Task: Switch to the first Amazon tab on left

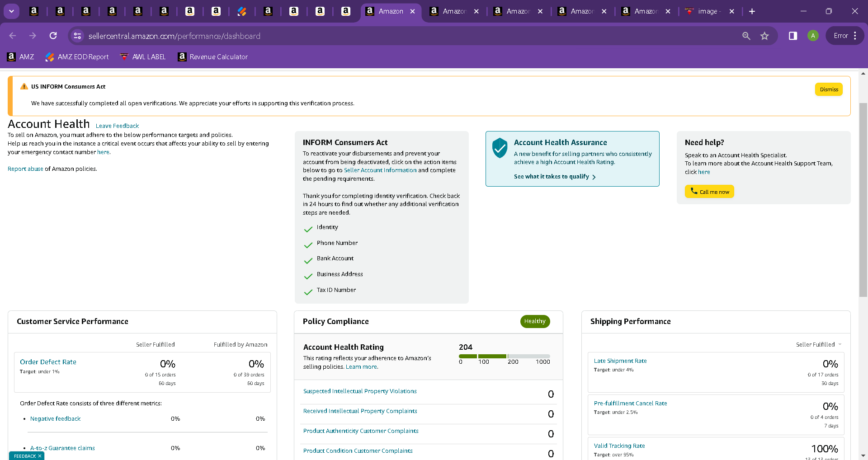Action: [34, 11]
